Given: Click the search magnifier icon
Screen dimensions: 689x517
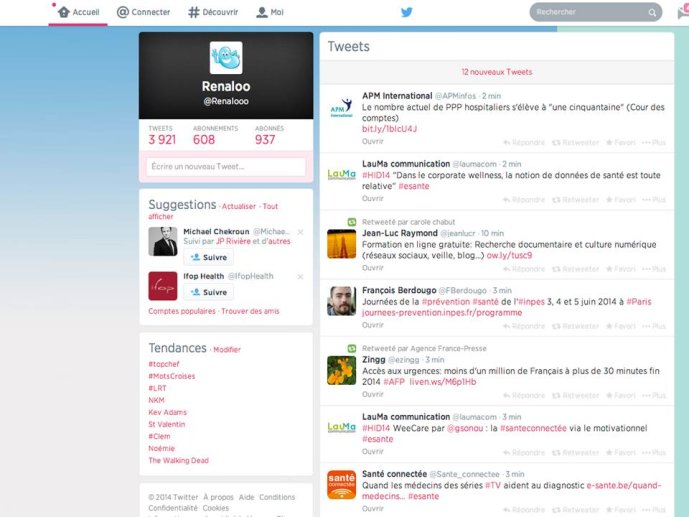Looking at the screenshot, I should point(652,13).
